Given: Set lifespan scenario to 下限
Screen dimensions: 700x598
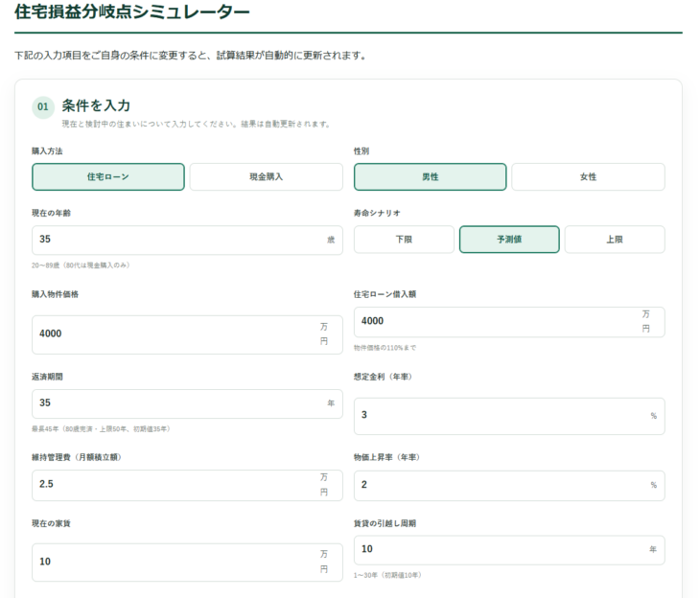Looking at the screenshot, I should (404, 240).
